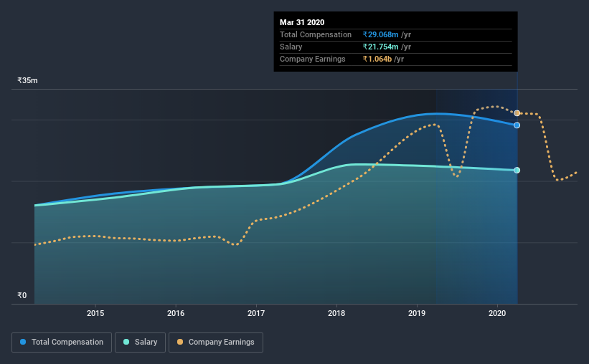Click the ₹1.064b company earnings value
The image size is (589, 364).
point(377,59)
